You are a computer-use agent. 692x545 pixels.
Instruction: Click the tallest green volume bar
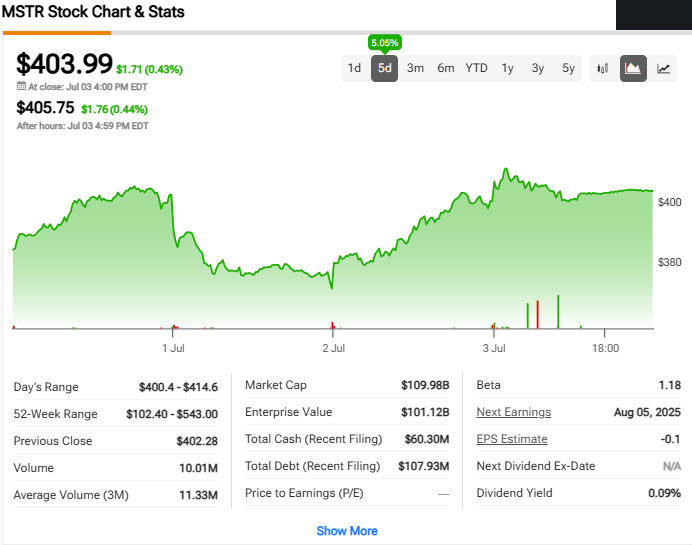[x=558, y=311]
